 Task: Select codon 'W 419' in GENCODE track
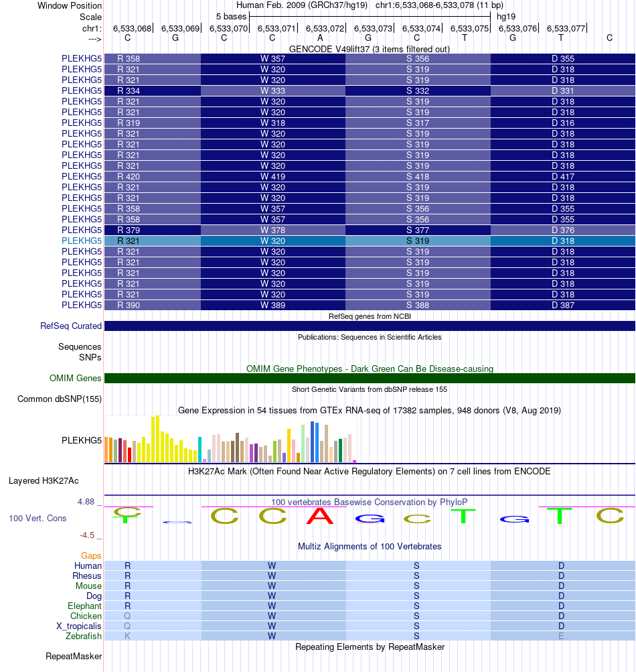click(273, 177)
